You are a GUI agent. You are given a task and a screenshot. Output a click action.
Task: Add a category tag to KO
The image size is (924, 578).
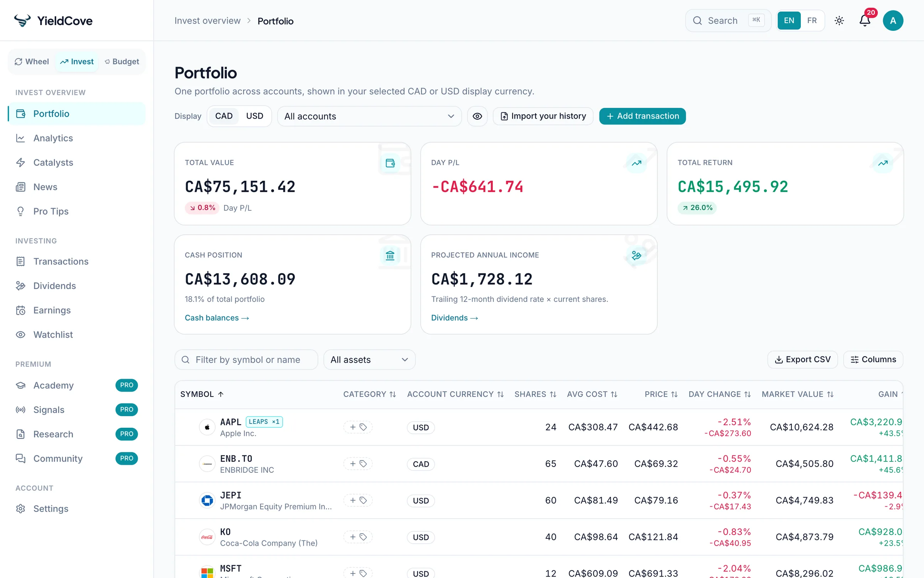358,537
